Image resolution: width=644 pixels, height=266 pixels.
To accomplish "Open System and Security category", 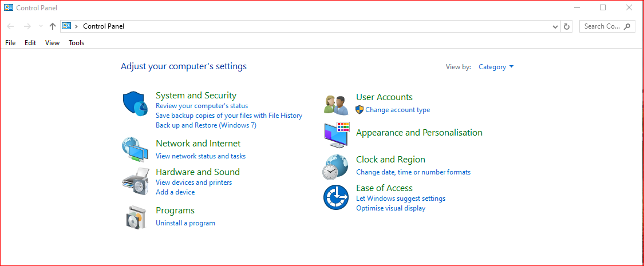I will pyautogui.click(x=196, y=95).
